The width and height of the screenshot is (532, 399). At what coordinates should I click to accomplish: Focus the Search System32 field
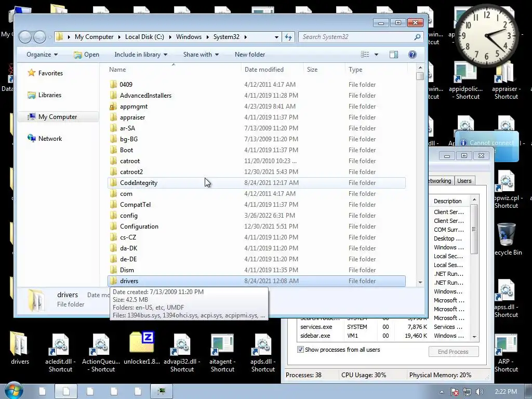[356, 37]
